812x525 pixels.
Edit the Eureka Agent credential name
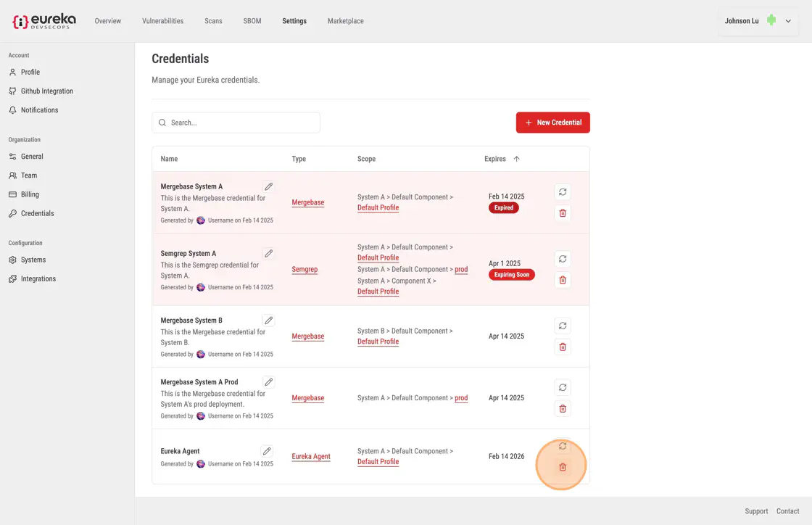point(267,451)
